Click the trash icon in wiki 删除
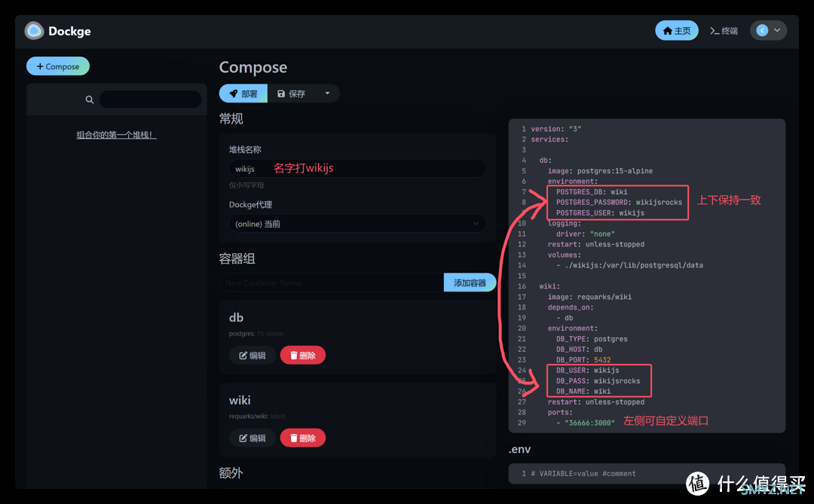Viewport: 814px width, 504px height. (x=293, y=438)
